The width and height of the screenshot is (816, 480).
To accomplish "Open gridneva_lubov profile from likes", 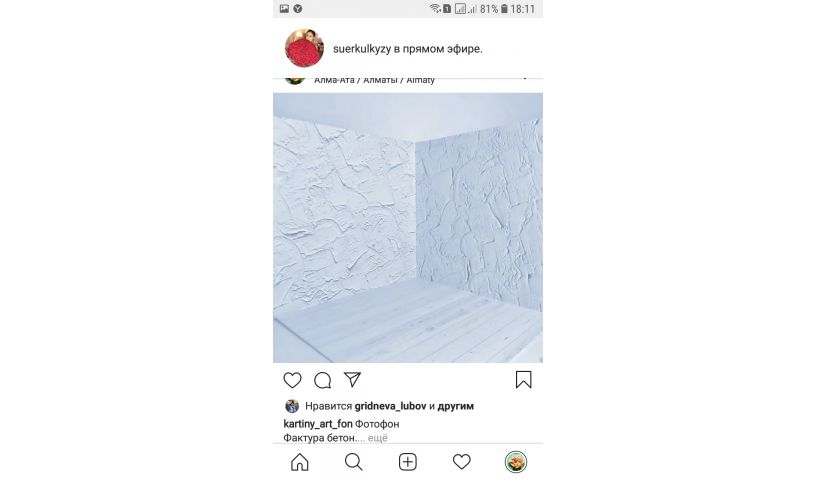I will [390, 406].
